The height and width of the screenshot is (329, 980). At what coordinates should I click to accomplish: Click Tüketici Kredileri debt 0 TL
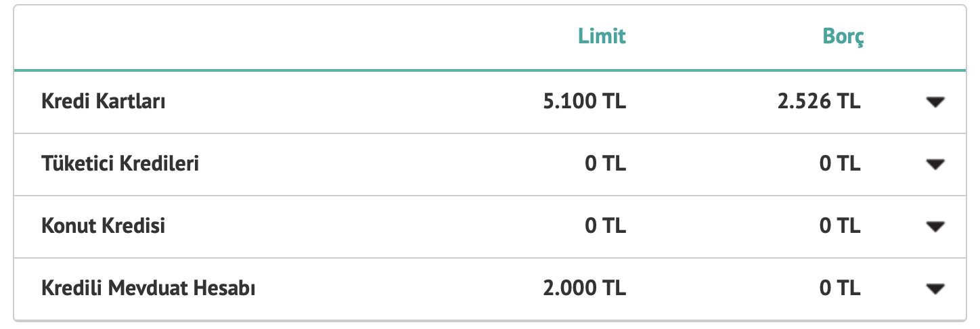tap(840, 164)
